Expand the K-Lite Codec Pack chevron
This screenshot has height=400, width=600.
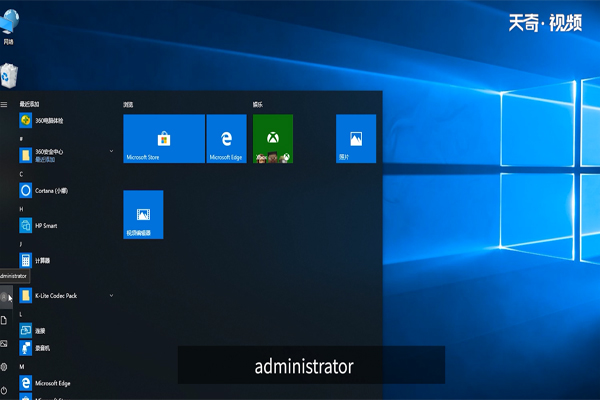pos(111,296)
